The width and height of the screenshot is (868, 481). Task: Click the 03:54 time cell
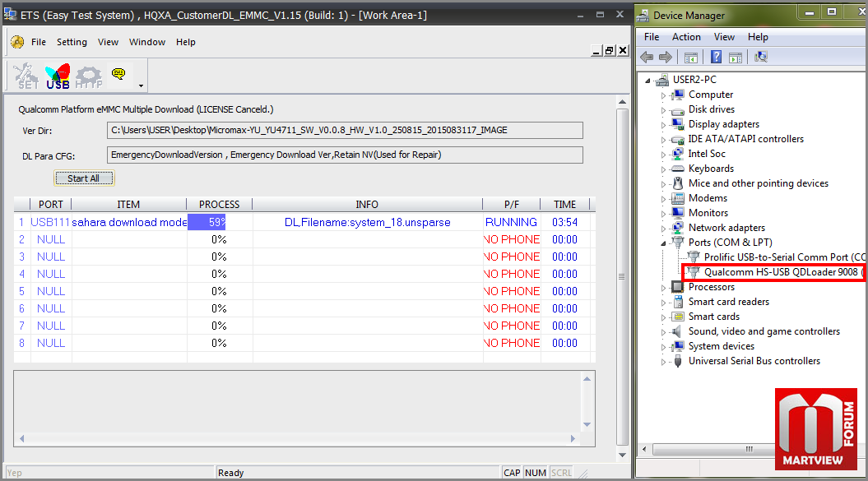click(x=564, y=222)
